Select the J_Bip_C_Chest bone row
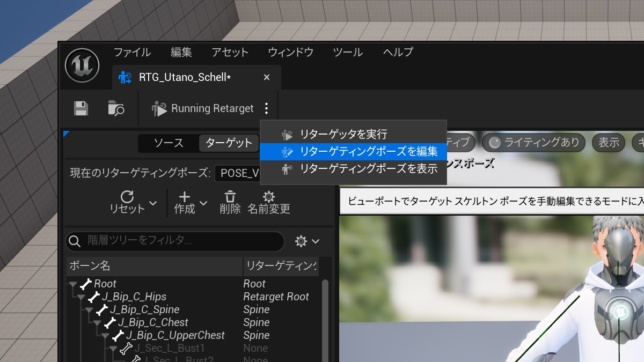Viewport: 644px width, 362px height. pyautogui.click(x=193, y=322)
